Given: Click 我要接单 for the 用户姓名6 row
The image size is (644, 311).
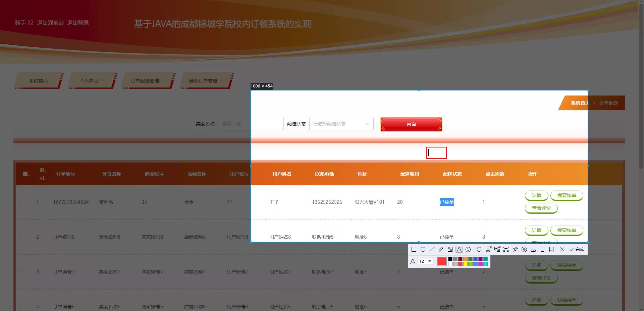Looking at the screenshot, I should (567, 300).
